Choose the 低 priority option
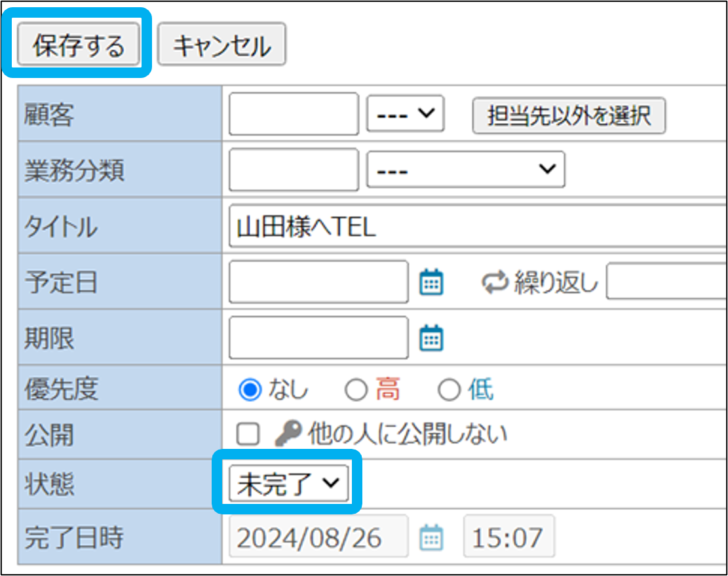Screen dimensions: 728x576 (x=450, y=391)
